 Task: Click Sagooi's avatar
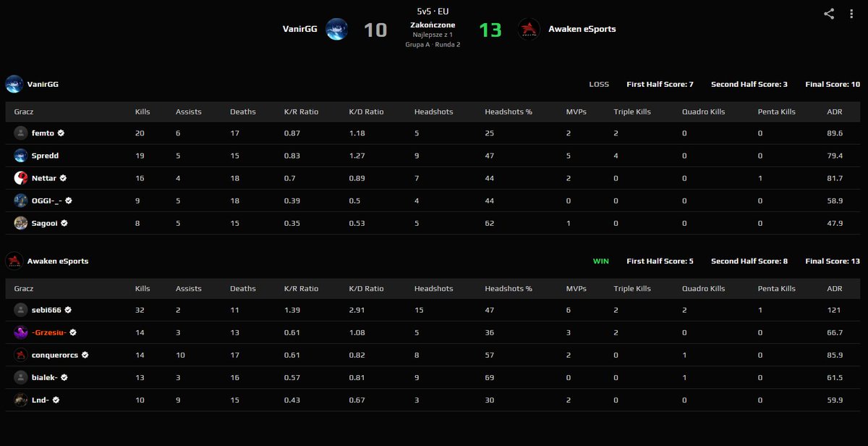pyautogui.click(x=21, y=223)
